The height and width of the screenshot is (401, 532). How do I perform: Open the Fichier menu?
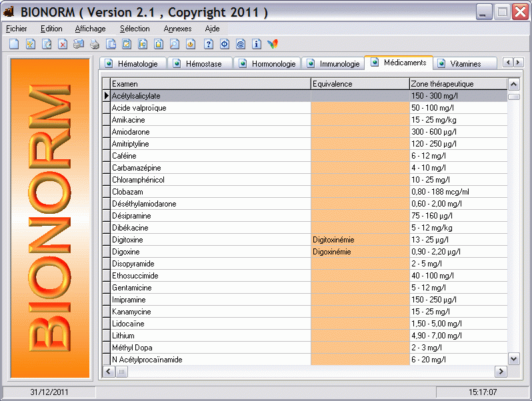point(16,29)
